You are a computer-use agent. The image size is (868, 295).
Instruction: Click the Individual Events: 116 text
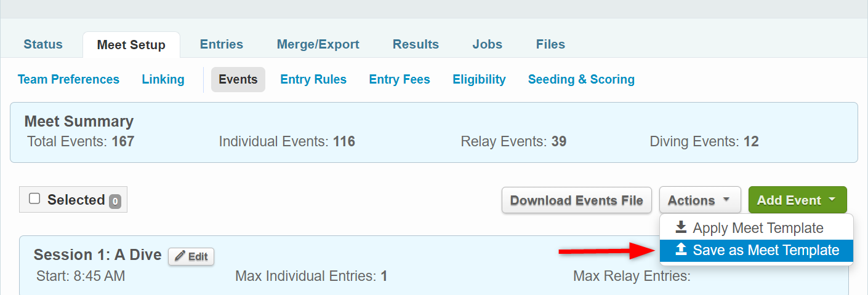(287, 142)
